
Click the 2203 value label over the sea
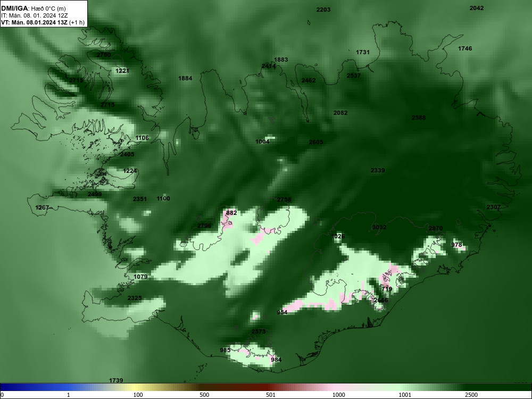[x=323, y=10]
